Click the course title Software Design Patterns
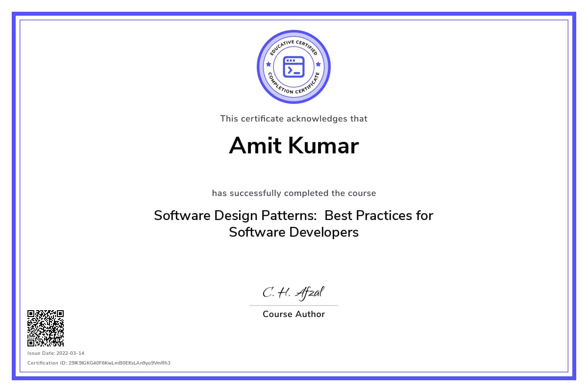 tap(294, 223)
